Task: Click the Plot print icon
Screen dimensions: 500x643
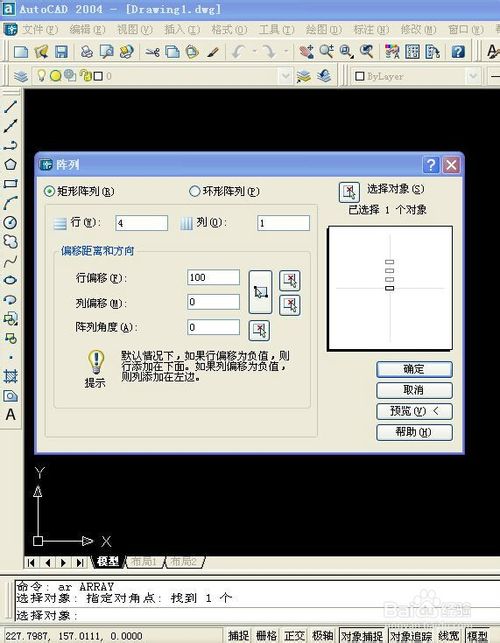Action: pos(86,52)
